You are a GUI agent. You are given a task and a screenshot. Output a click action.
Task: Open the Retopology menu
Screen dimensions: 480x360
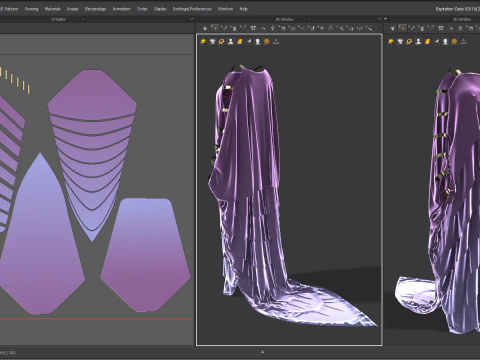point(95,9)
